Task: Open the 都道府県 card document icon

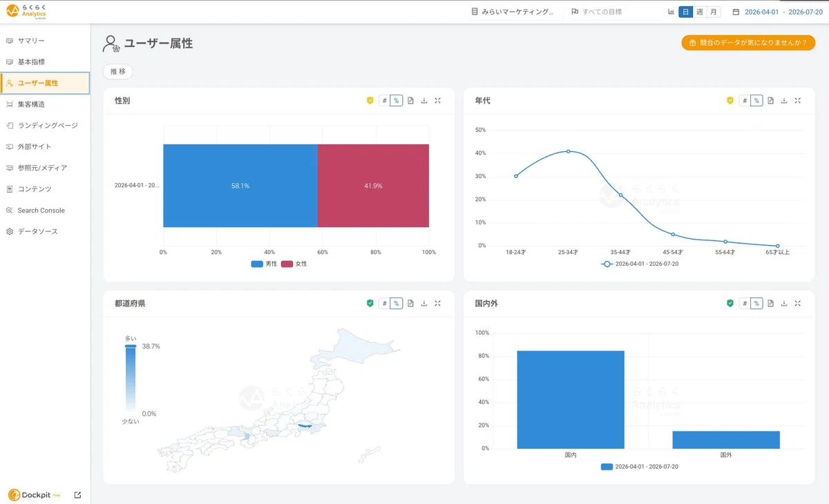Action: (x=410, y=303)
